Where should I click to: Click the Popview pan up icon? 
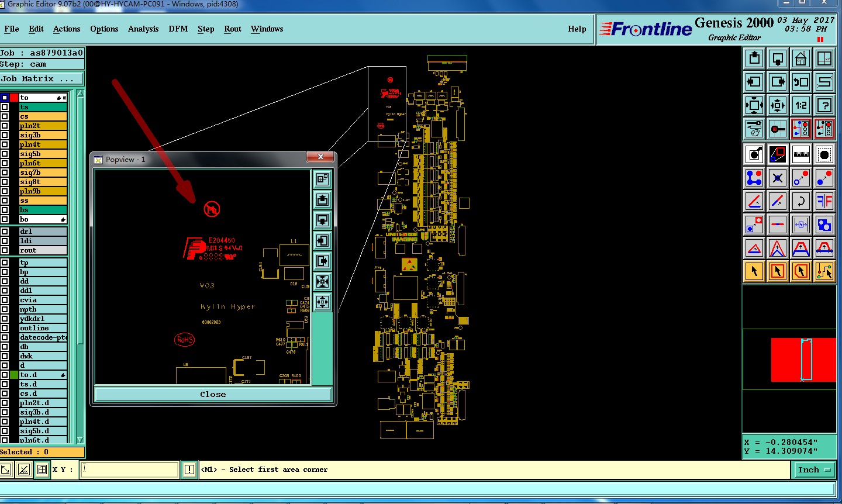322,200
